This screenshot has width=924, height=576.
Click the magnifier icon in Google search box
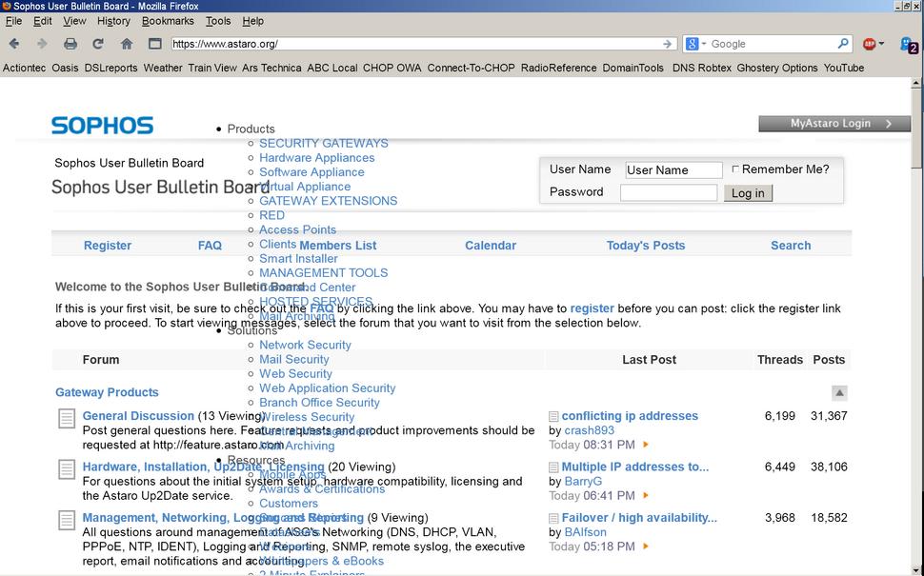(x=843, y=44)
